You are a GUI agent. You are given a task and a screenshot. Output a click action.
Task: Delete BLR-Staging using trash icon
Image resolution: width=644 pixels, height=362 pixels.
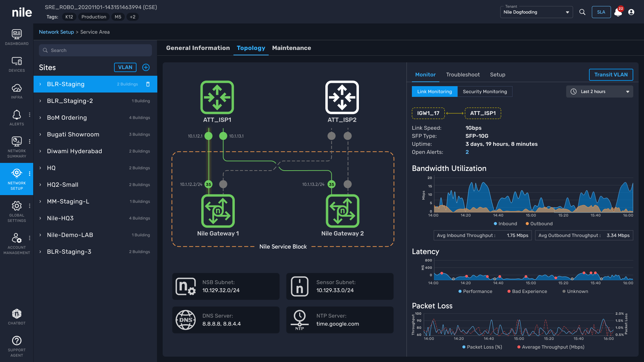(x=148, y=84)
